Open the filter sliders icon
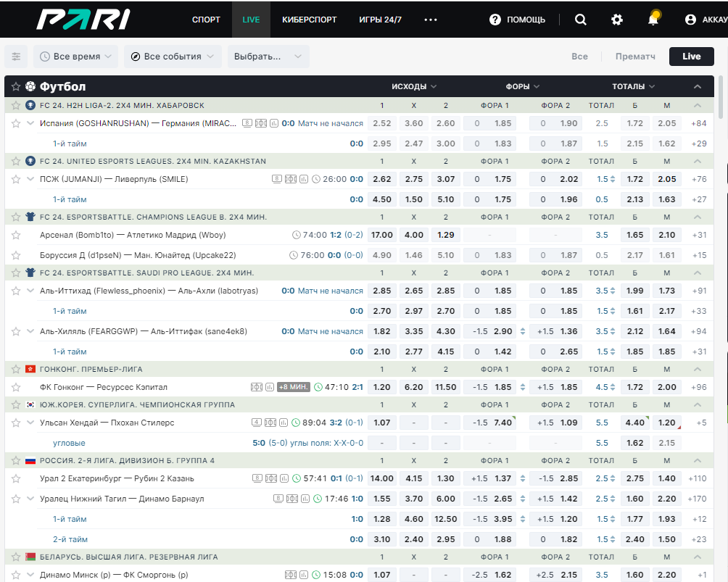 pos(16,57)
